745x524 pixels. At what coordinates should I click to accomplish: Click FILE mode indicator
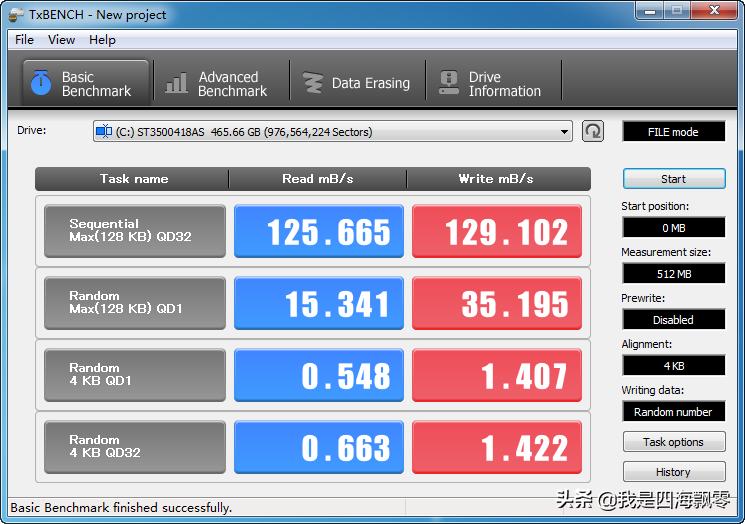[674, 132]
